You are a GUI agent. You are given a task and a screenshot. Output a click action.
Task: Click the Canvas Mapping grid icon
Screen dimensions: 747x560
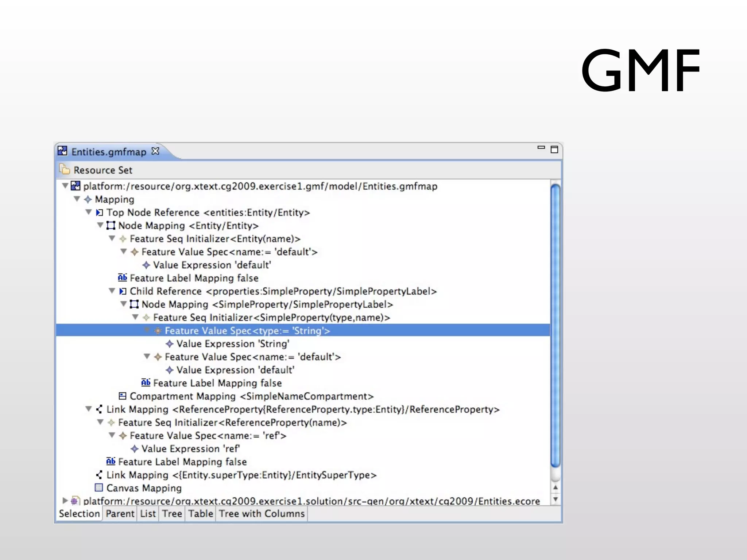pyautogui.click(x=98, y=488)
